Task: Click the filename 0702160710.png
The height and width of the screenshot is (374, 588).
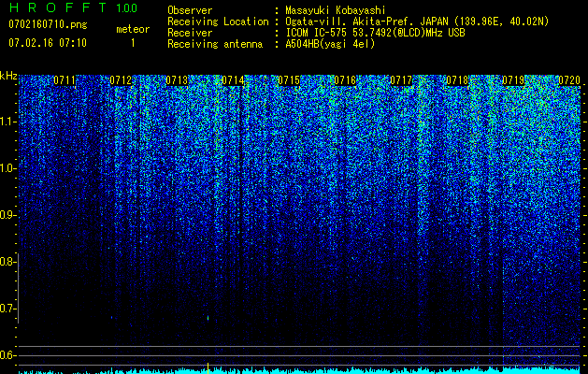Action: pyautogui.click(x=48, y=24)
